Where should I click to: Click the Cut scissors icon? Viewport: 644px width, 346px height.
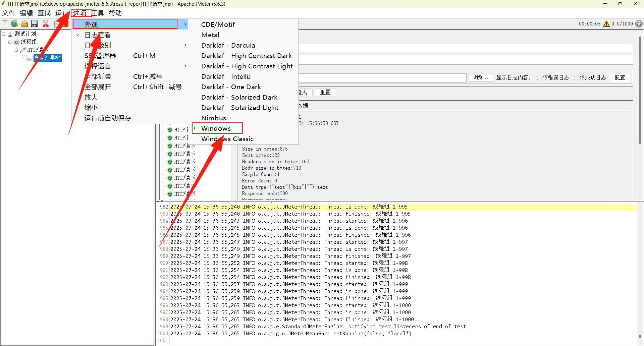[x=46, y=24]
